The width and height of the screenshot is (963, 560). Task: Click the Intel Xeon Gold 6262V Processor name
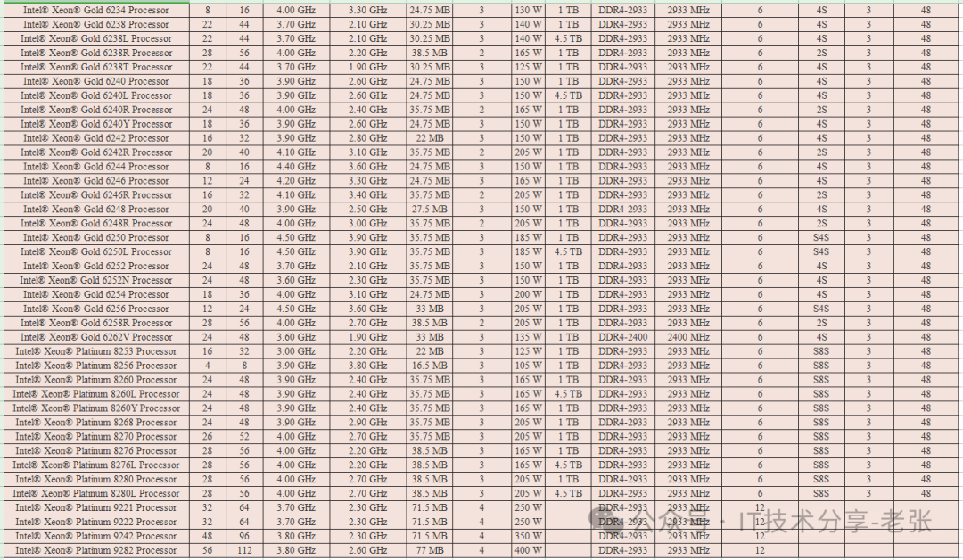(x=95, y=337)
